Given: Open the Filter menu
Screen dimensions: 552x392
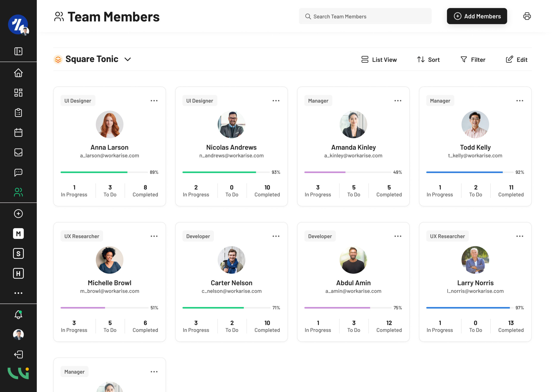Looking at the screenshot, I should (473, 60).
